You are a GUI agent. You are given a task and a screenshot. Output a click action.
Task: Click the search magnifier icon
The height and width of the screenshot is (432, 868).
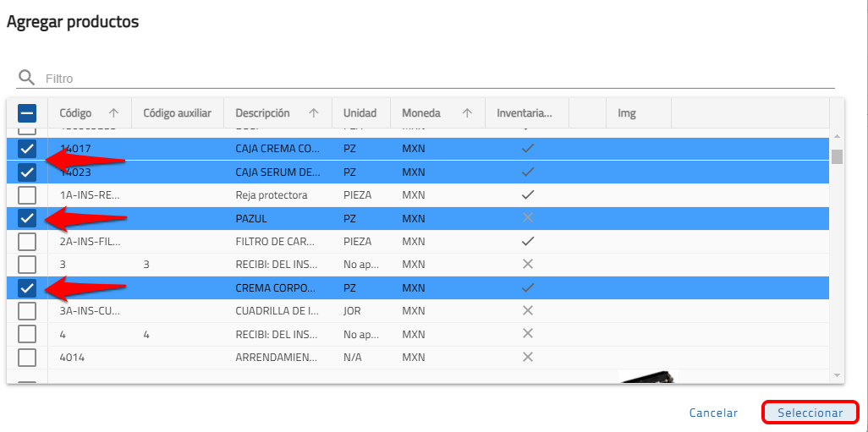(x=27, y=78)
